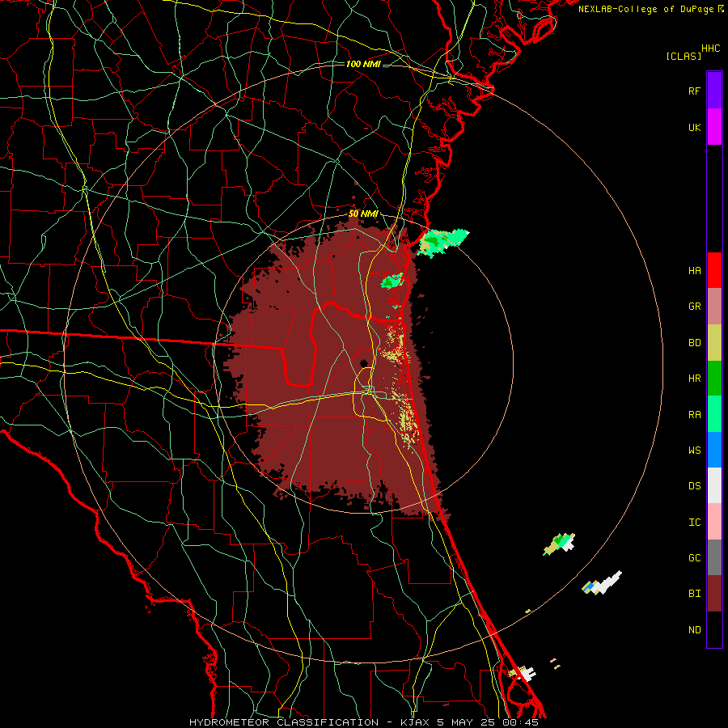The image size is (728, 728).
Task: Click the UK magenta legend swatch
Action: [714, 127]
